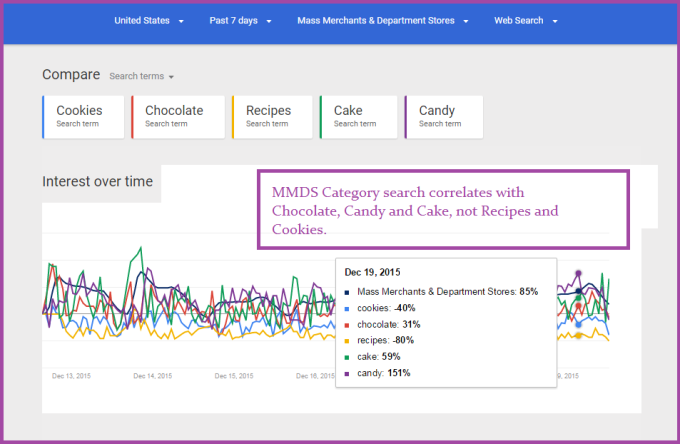
Task: Click the dark Mass Merchants legend square
Action: [x=348, y=292]
